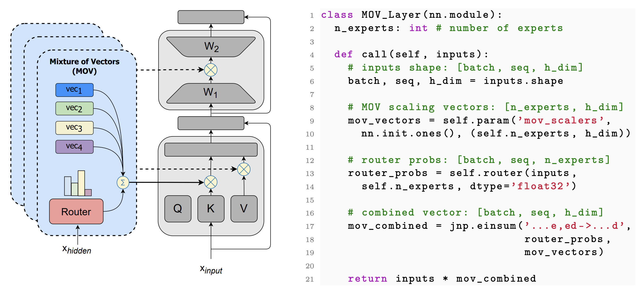Click the red Router box
The height and width of the screenshot is (292, 644).
pos(76,212)
